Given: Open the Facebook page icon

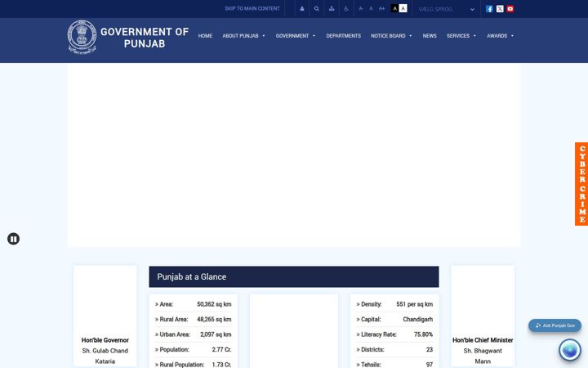Looking at the screenshot, I should [489, 9].
